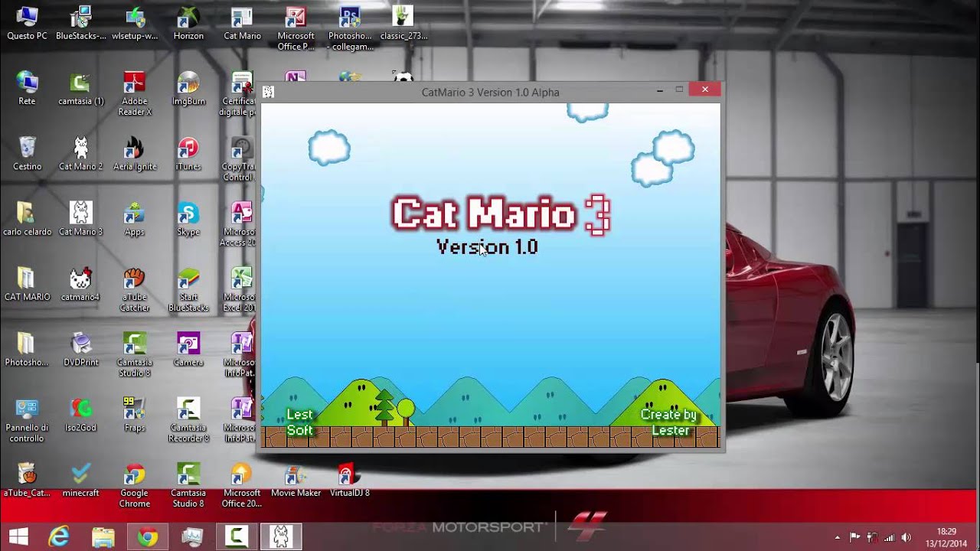
Task: Launch the Fraps desktop shortcut
Action: tap(135, 414)
